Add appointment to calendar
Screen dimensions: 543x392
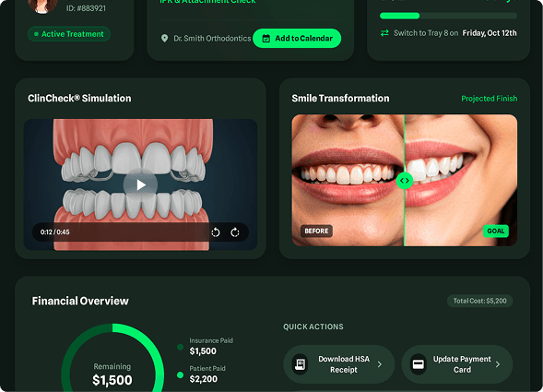click(297, 39)
